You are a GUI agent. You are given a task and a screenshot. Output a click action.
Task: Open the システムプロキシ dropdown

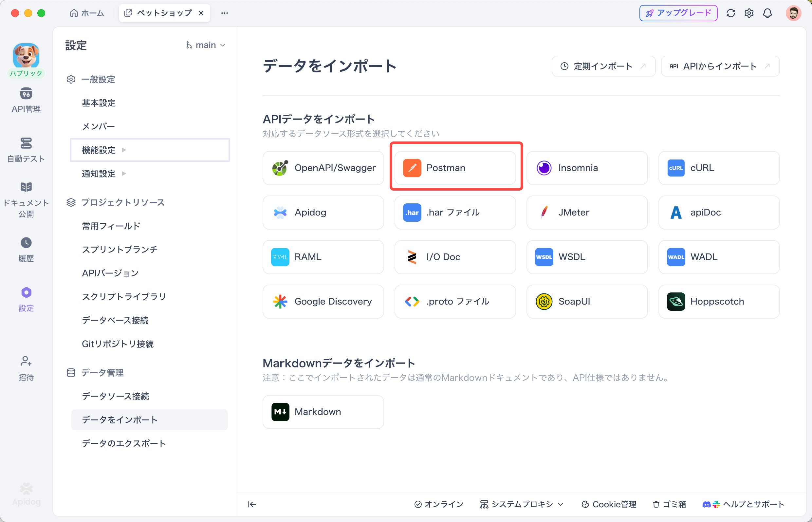tap(522, 504)
